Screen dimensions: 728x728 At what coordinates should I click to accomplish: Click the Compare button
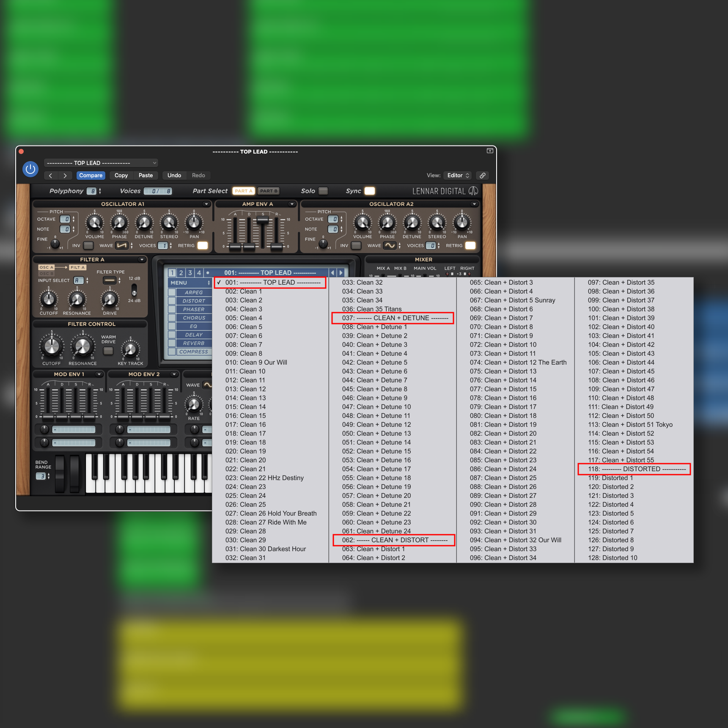pyautogui.click(x=91, y=175)
